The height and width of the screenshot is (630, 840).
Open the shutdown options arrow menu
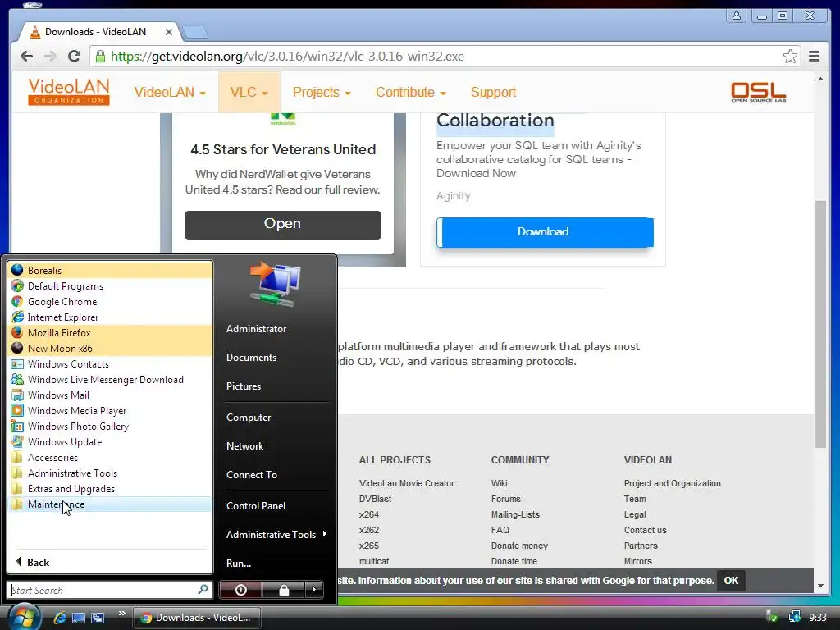tap(314, 590)
